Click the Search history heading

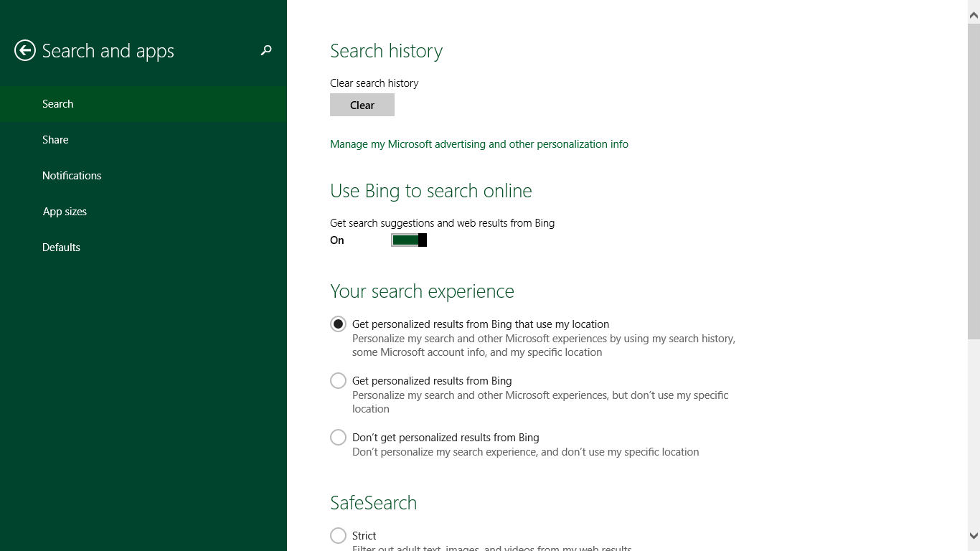386,51
